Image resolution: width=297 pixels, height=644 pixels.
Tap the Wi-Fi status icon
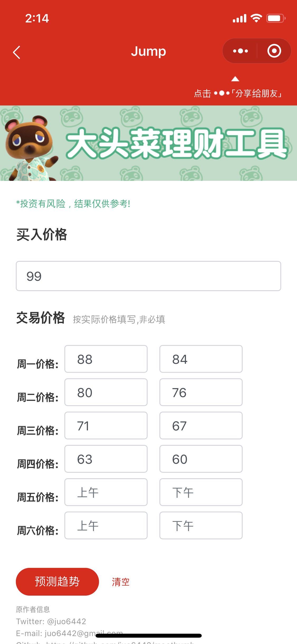(256, 18)
